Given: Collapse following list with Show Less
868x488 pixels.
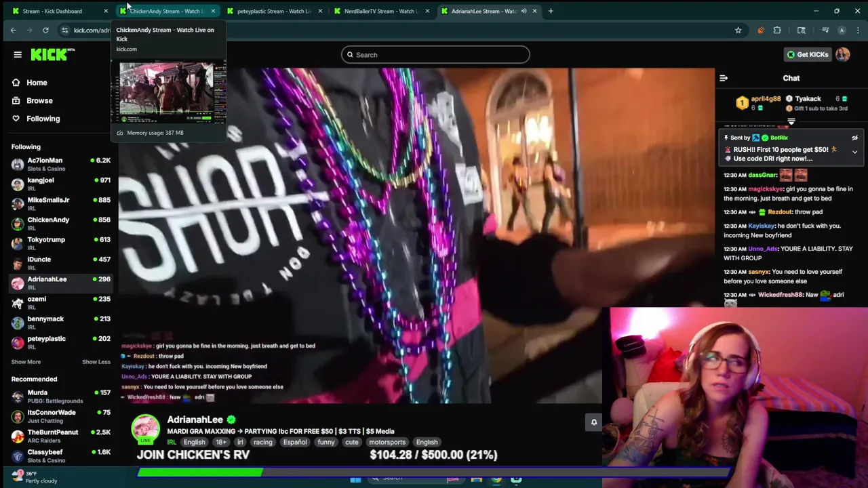Looking at the screenshot, I should [x=96, y=362].
